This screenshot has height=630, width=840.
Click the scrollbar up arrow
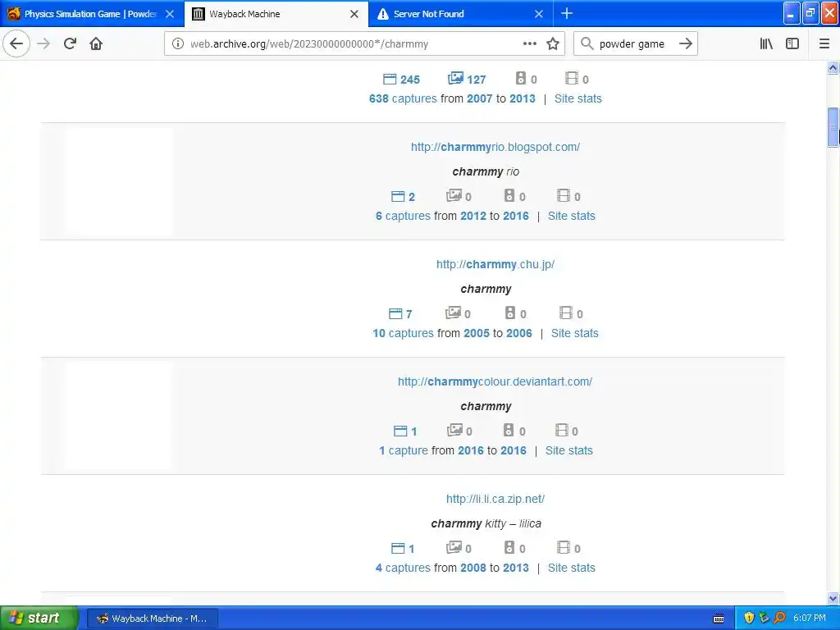(833, 67)
